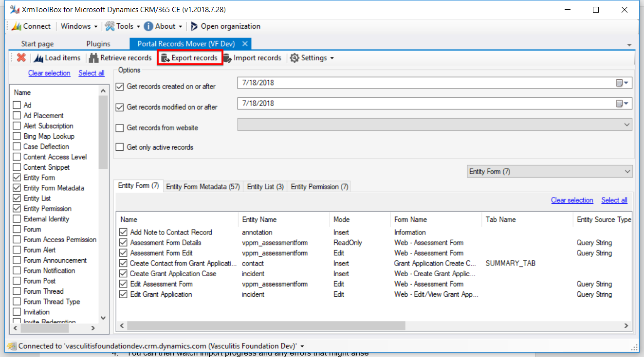Click the red X close tool icon
The height and width of the screenshot is (357, 644).
[21, 58]
